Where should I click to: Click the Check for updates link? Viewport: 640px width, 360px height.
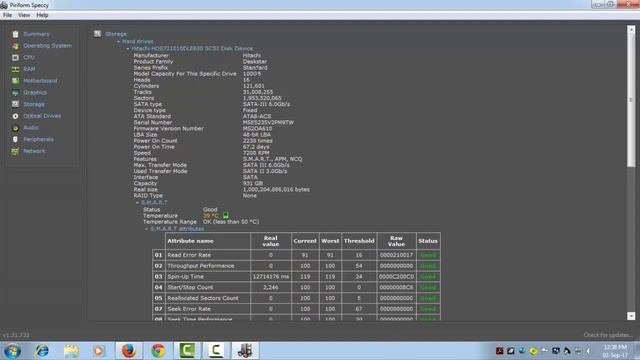(608, 335)
